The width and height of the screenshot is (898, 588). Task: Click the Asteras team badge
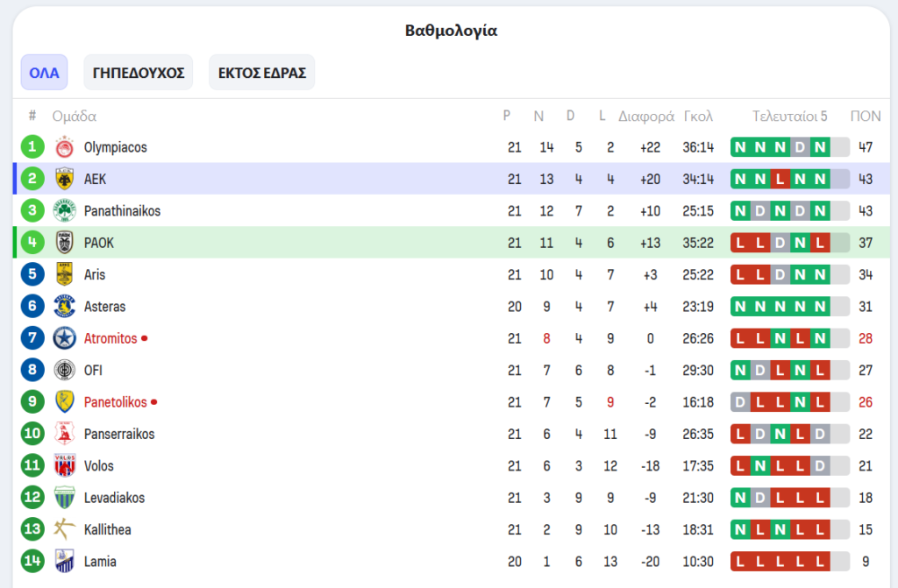click(x=64, y=307)
